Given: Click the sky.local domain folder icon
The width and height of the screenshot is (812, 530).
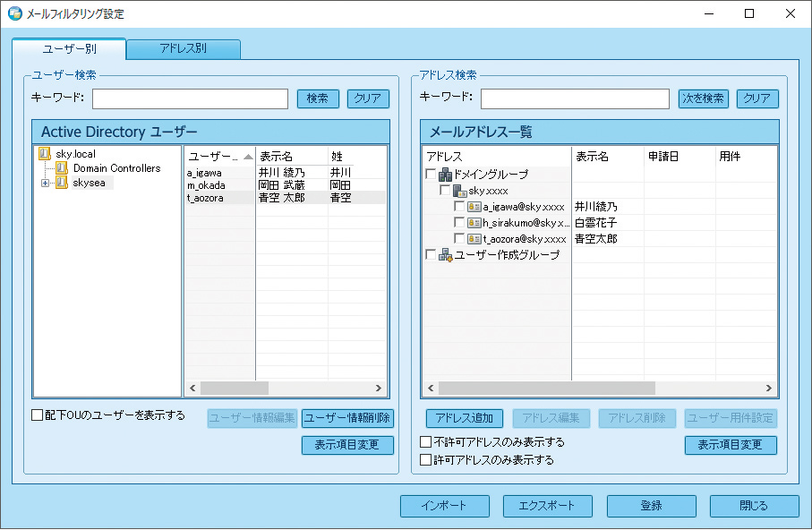Looking at the screenshot, I should 45,153.
